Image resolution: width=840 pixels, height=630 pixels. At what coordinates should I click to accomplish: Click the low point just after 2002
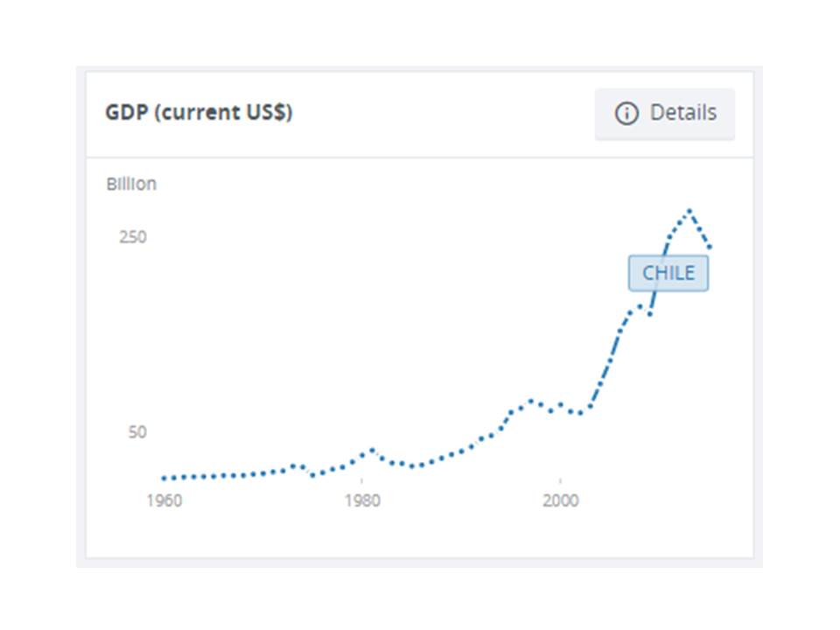[x=580, y=413]
